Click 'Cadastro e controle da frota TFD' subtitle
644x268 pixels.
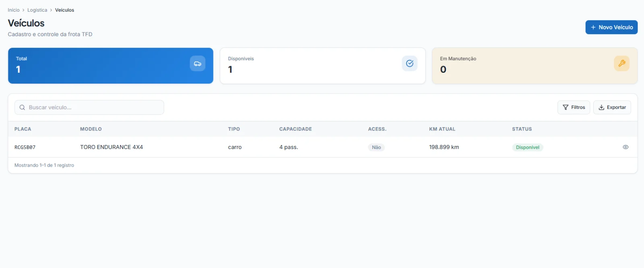point(50,34)
